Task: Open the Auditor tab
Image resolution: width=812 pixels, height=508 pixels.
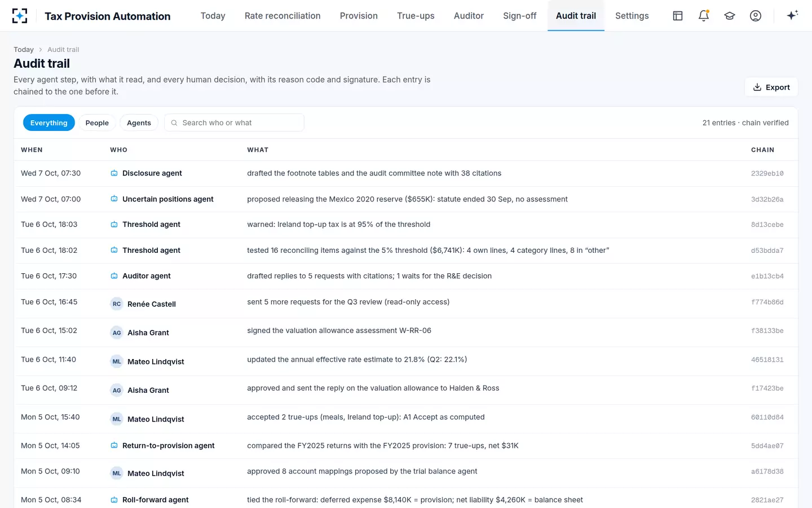Action: (469, 16)
